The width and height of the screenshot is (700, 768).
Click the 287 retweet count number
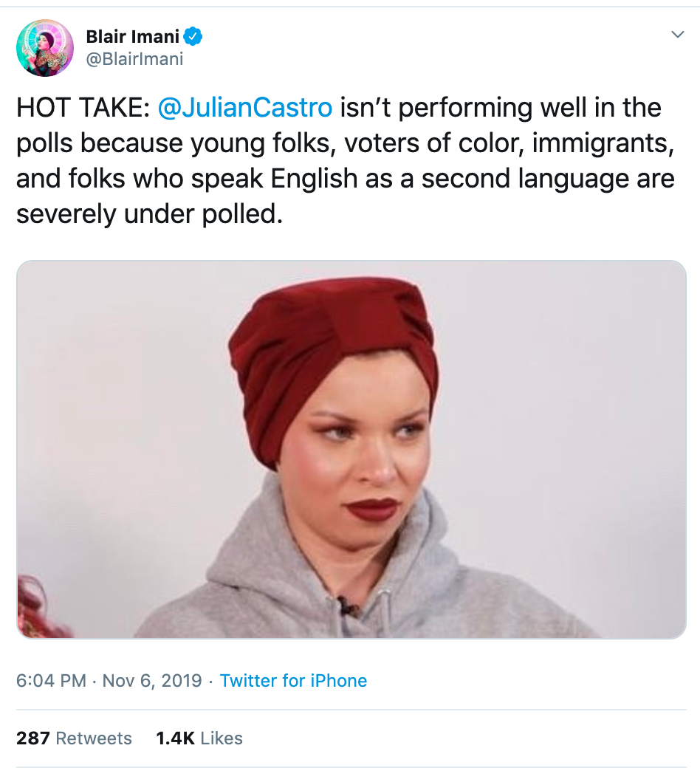pyautogui.click(x=33, y=738)
